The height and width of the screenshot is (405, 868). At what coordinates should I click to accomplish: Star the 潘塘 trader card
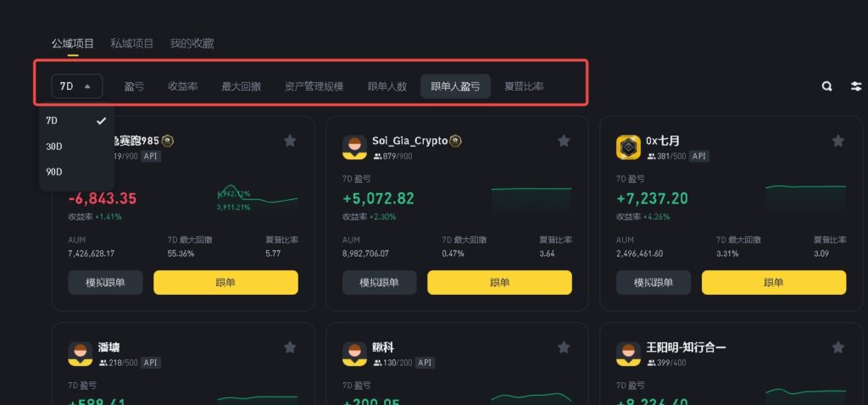click(290, 347)
